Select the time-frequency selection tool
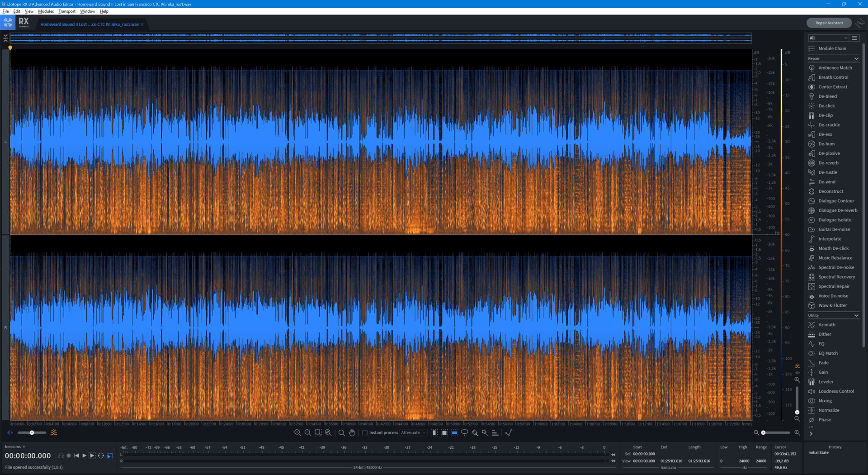868x475 pixels. (444, 433)
